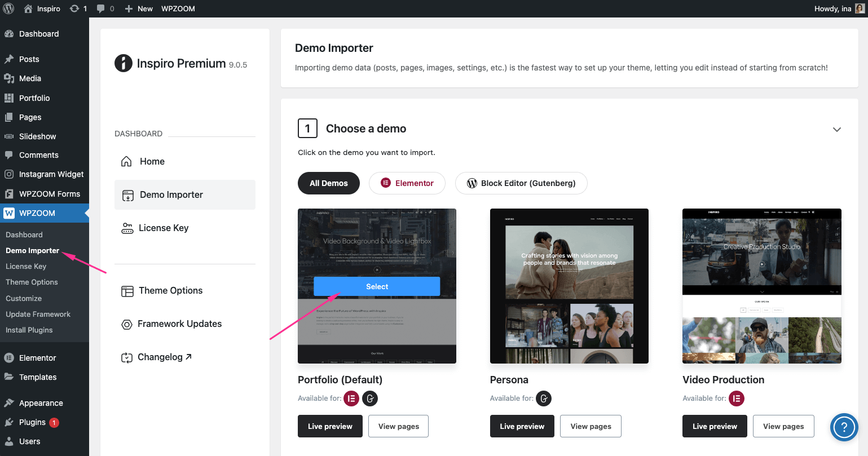
Task: Open the Instagram Widget menu
Action: [45, 174]
